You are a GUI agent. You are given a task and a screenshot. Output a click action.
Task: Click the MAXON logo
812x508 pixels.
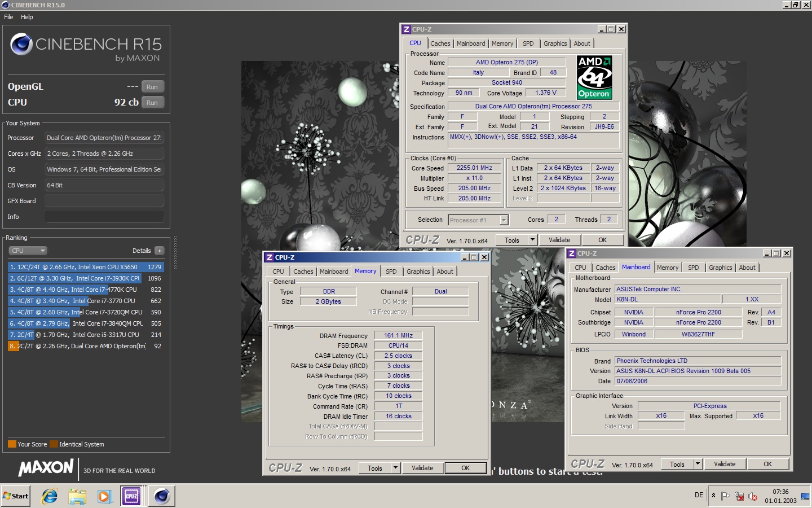click(46, 468)
